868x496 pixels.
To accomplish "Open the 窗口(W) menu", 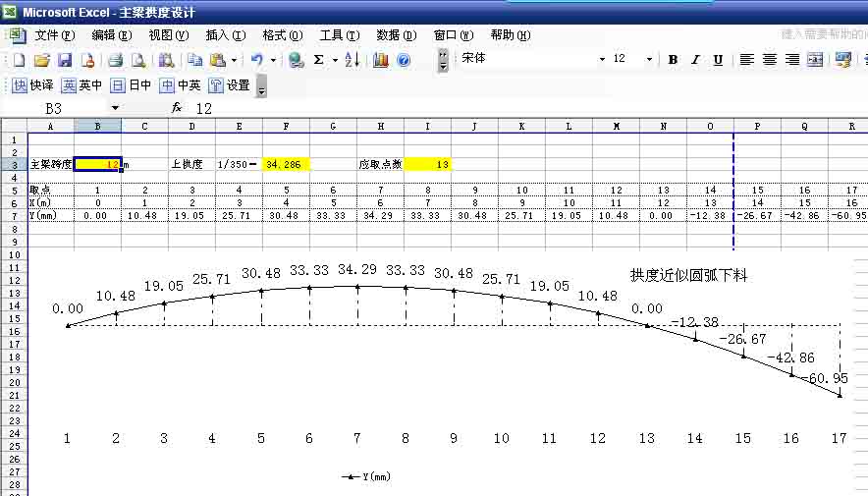I will coord(454,35).
